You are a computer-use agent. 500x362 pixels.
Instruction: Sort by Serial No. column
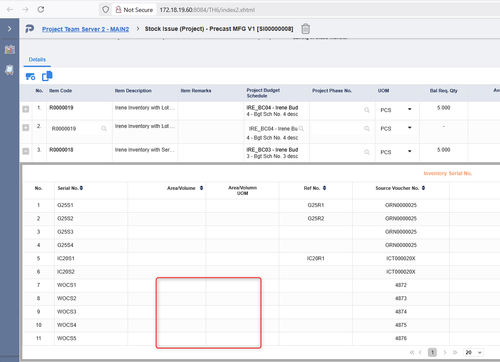pos(81,188)
